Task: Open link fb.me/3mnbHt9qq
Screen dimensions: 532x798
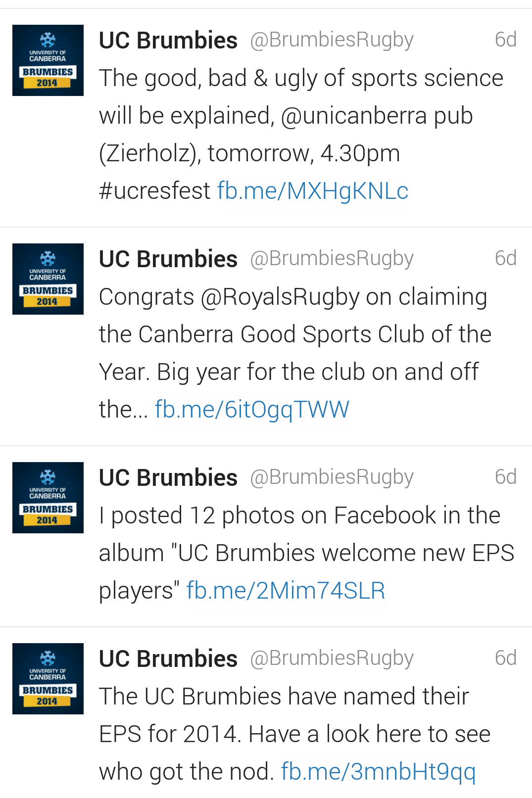Action: tap(378, 772)
